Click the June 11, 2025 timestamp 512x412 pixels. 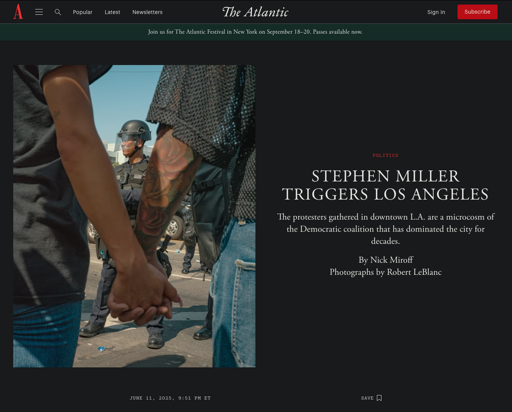point(170,398)
